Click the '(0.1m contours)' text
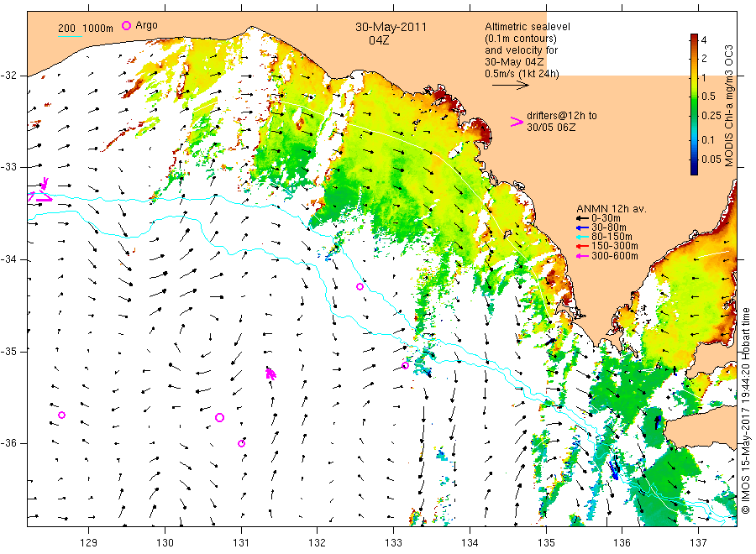Viewport: 756px width, 554px height. 521,39
